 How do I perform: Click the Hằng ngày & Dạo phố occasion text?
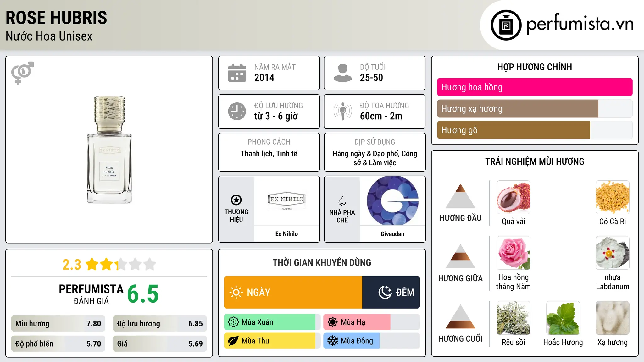(x=375, y=158)
